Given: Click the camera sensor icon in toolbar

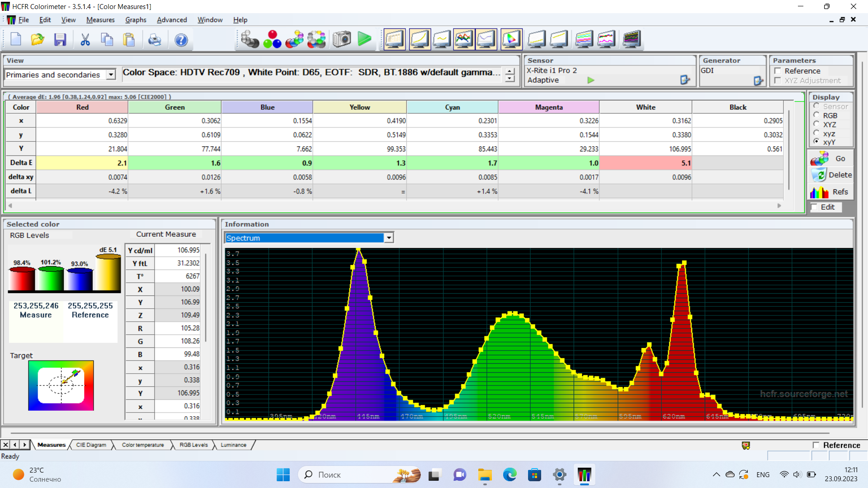Looking at the screenshot, I should click(x=342, y=40).
